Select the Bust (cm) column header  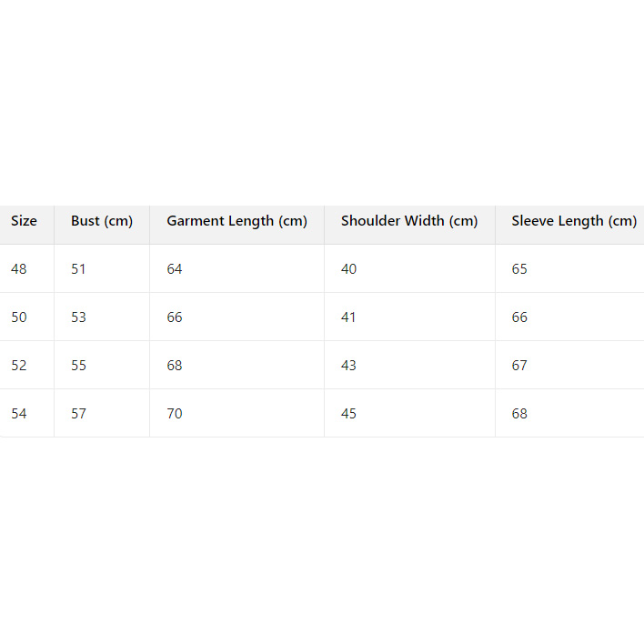[102, 221]
